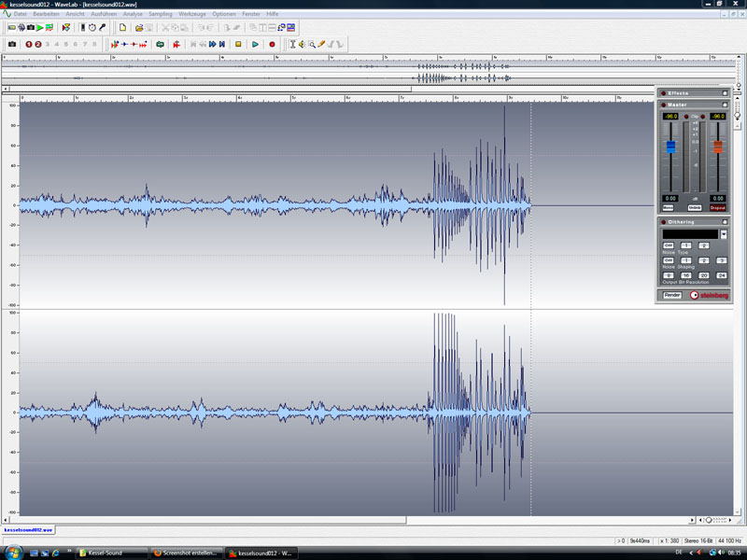Click the skip to end transport button
The width and height of the screenshot is (747, 560).
[222, 44]
